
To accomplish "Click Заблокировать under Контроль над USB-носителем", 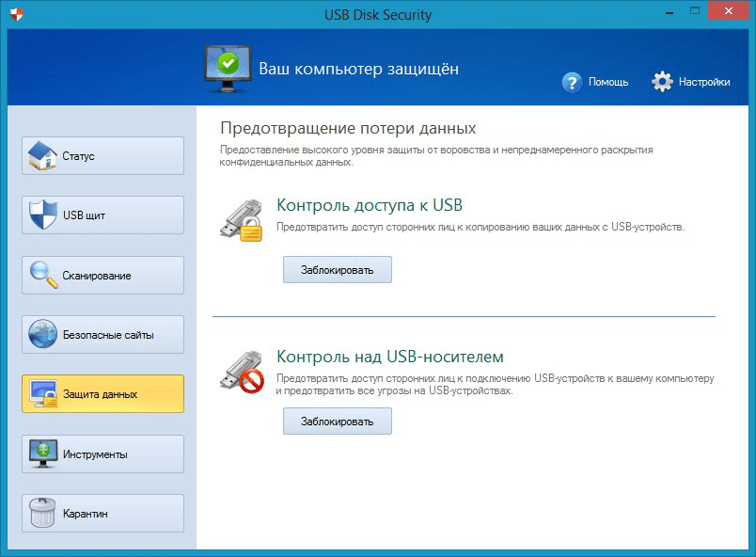I will pyautogui.click(x=338, y=421).
